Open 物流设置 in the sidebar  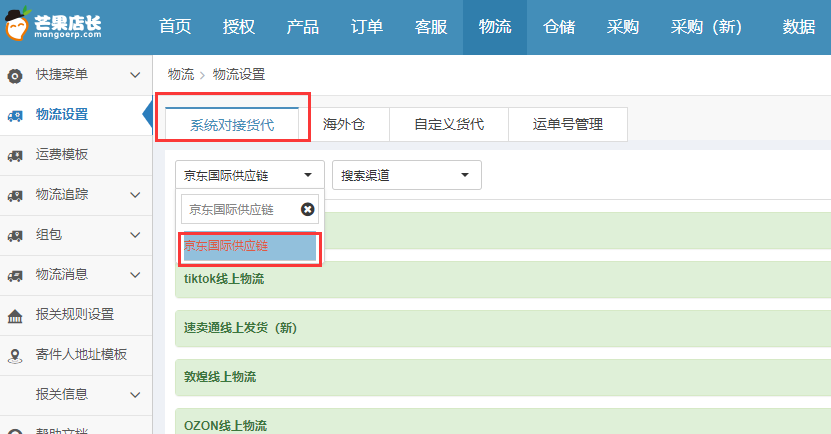pyautogui.click(x=76, y=115)
